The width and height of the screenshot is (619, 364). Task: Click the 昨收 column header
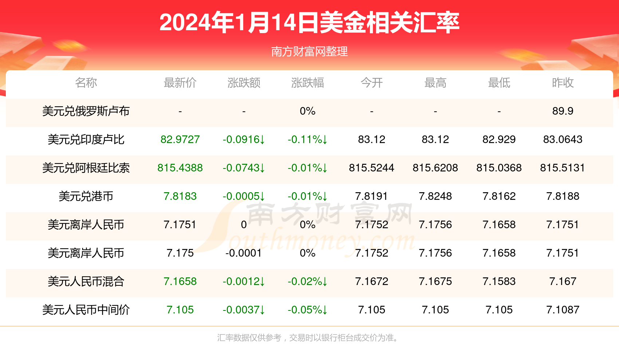click(x=563, y=83)
